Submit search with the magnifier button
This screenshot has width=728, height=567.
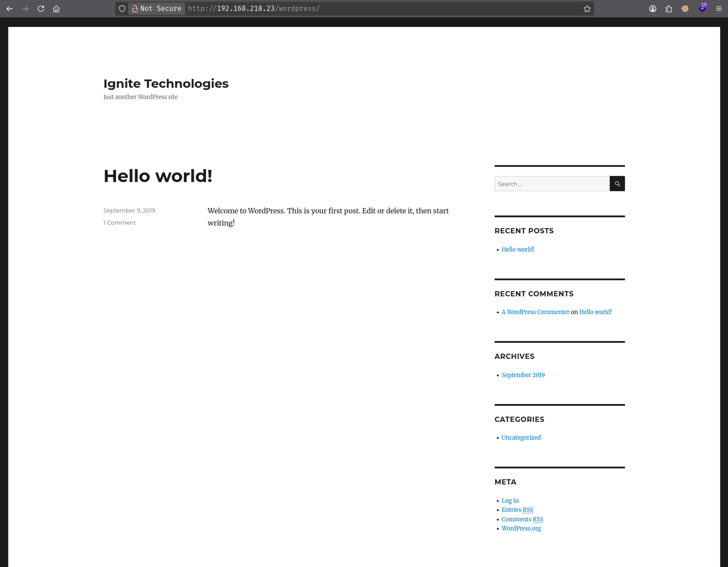coord(617,184)
